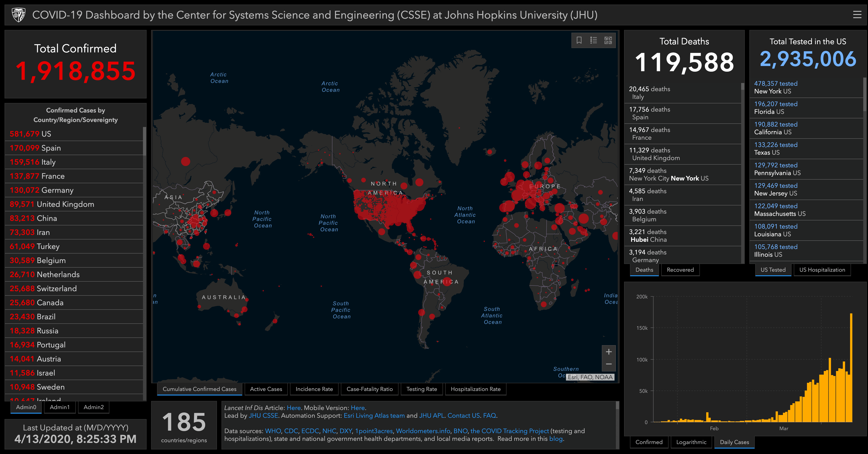Select '23,430 Brazil' in confirmed list
The width and height of the screenshot is (868, 454).
pos(74,317)
